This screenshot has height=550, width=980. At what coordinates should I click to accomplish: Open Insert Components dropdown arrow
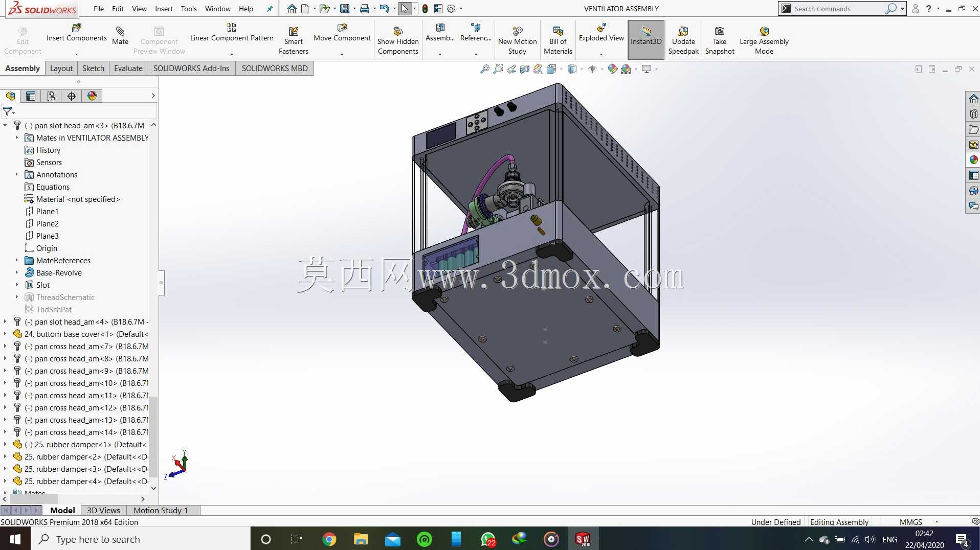[76, 54]
